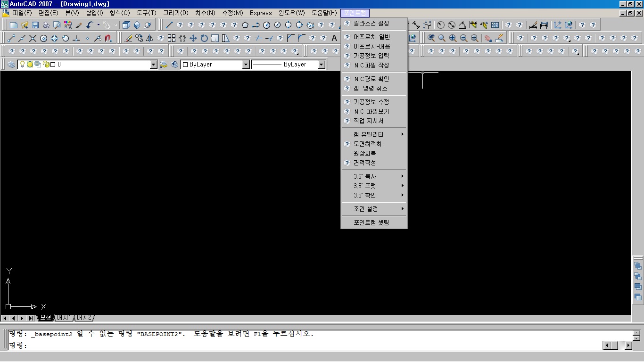Screen dimensions: 644x362
Task: Toggle layer 0 lock padlock icon
Action: point(46,65)
